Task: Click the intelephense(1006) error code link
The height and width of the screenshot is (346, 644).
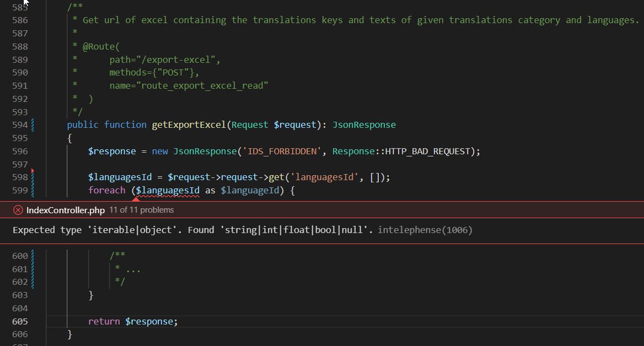Action: tap(425, 230)
